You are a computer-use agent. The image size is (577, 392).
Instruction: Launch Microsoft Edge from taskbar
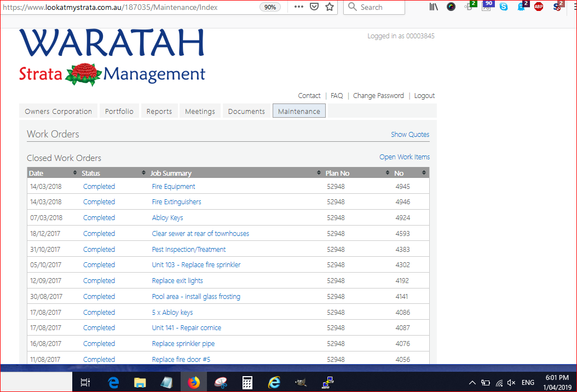tap(113, 383)
